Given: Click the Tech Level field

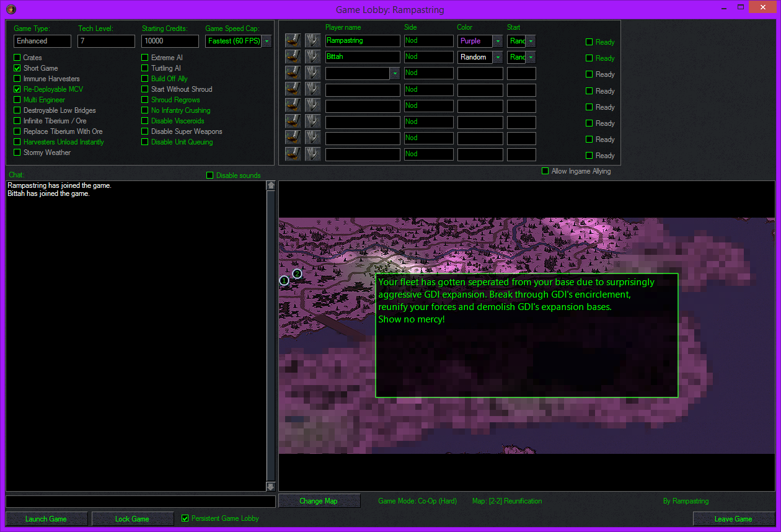Looking at the screenshot, I should pyautogui.click(x=106, y=41).
